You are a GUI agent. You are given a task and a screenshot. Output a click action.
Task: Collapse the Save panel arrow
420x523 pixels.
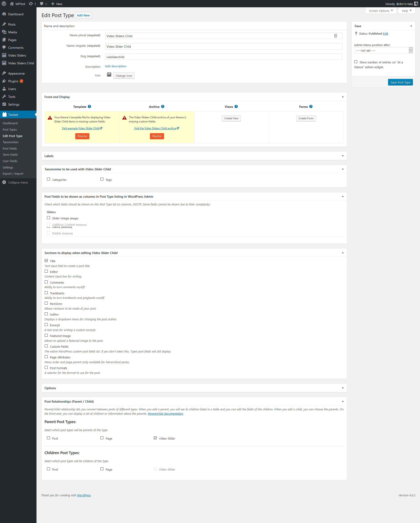coord(411,26)
